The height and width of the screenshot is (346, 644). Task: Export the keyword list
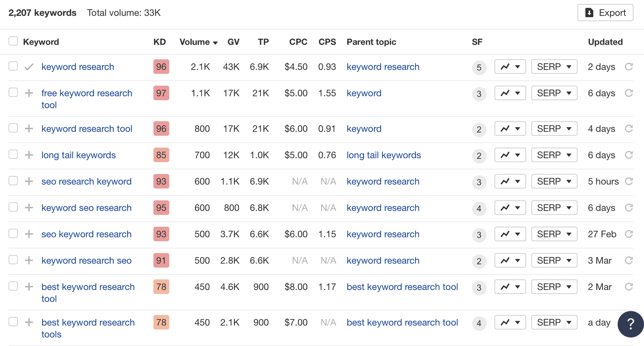click(605, 12)
